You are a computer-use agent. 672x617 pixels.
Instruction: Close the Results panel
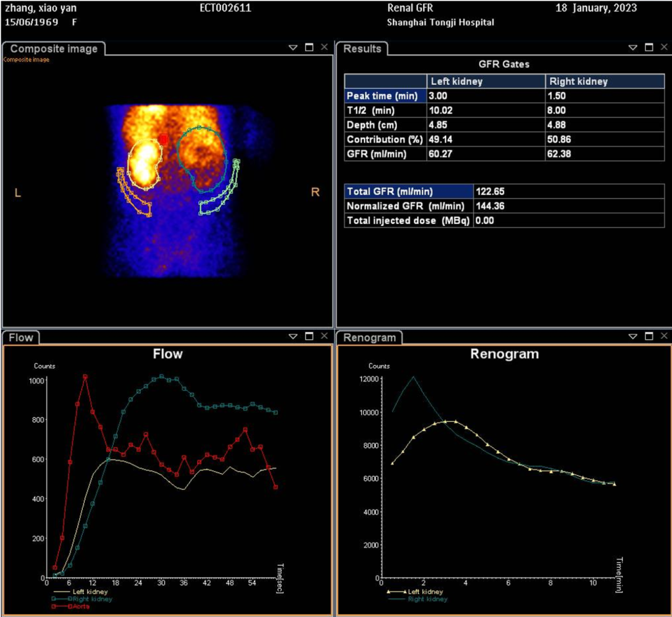point(665,47)
